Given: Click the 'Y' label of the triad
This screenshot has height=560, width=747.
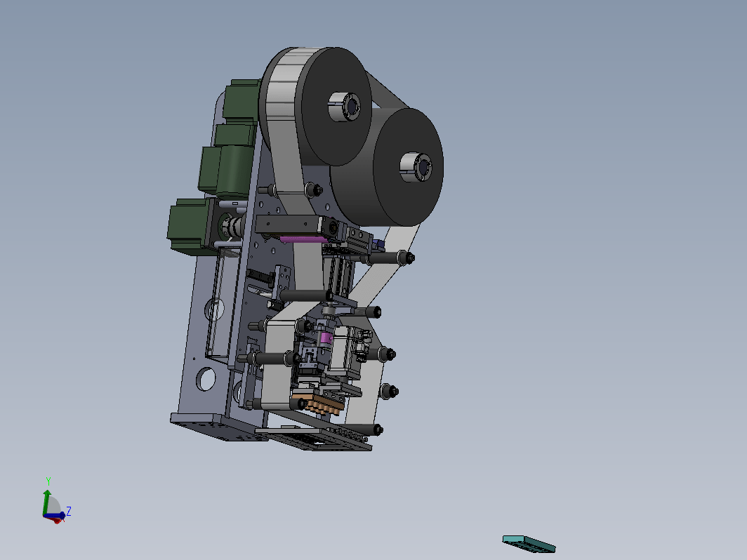Looking at the screenshot, I should pyautogui.click(x=48, y=481).
